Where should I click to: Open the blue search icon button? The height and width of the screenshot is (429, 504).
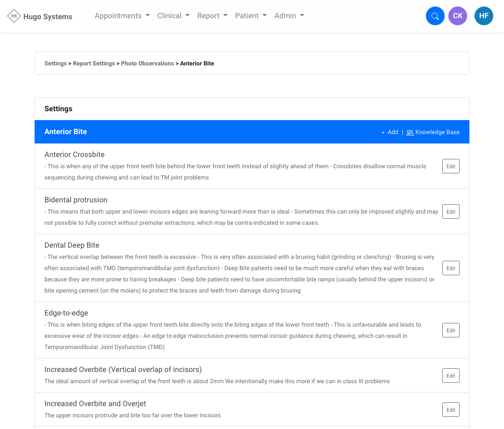(435, 16)
